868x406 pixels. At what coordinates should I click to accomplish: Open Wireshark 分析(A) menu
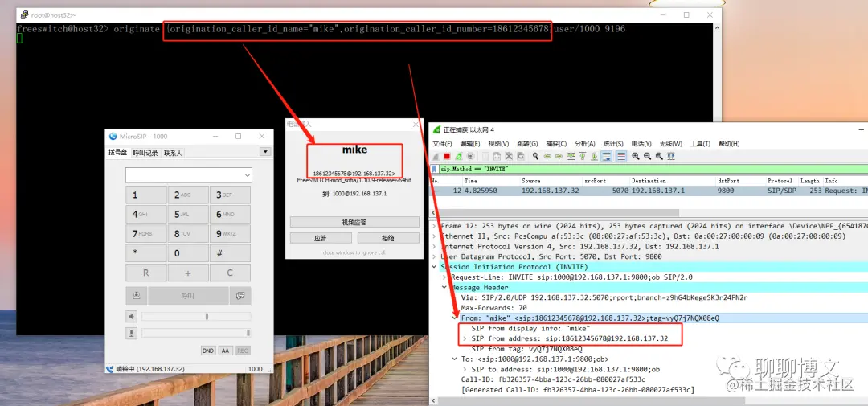[584, 143]
